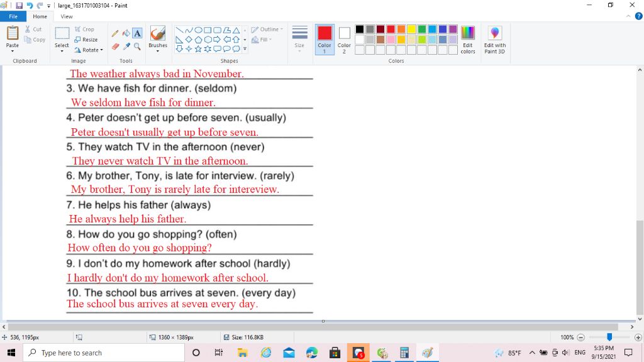Switch to the Home tab
Screen dimensions: 644x362
click(40, 16)
